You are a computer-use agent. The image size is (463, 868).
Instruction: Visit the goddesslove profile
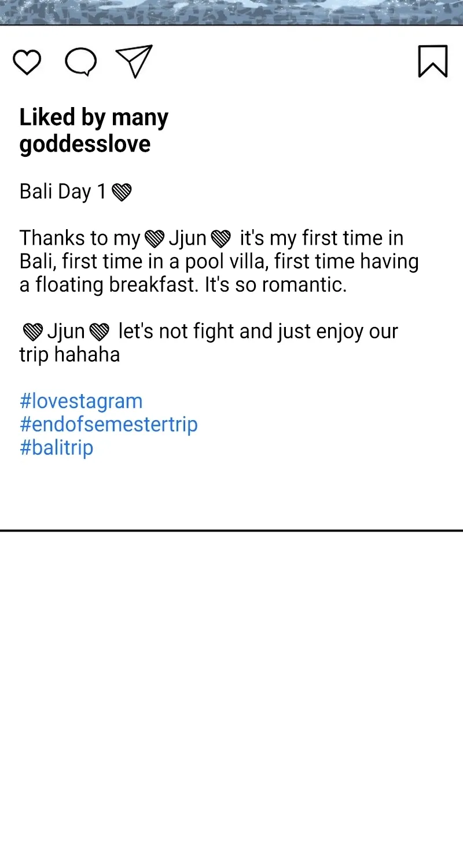85,144
